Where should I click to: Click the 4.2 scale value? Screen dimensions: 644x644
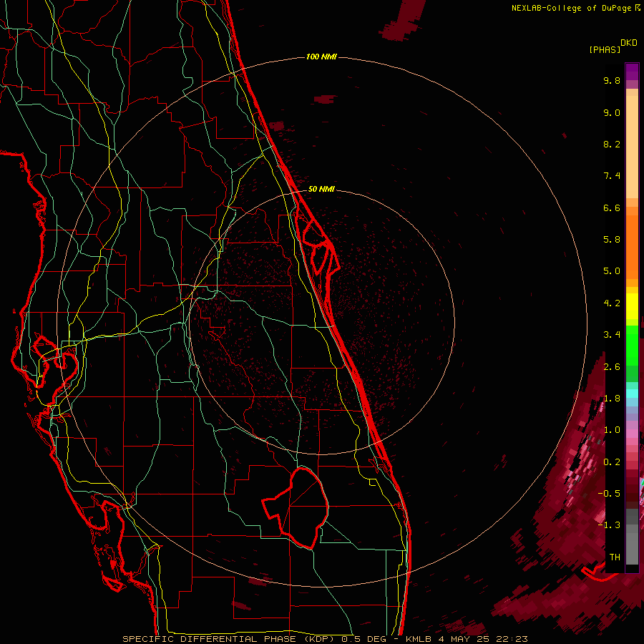tap(612, 303)
